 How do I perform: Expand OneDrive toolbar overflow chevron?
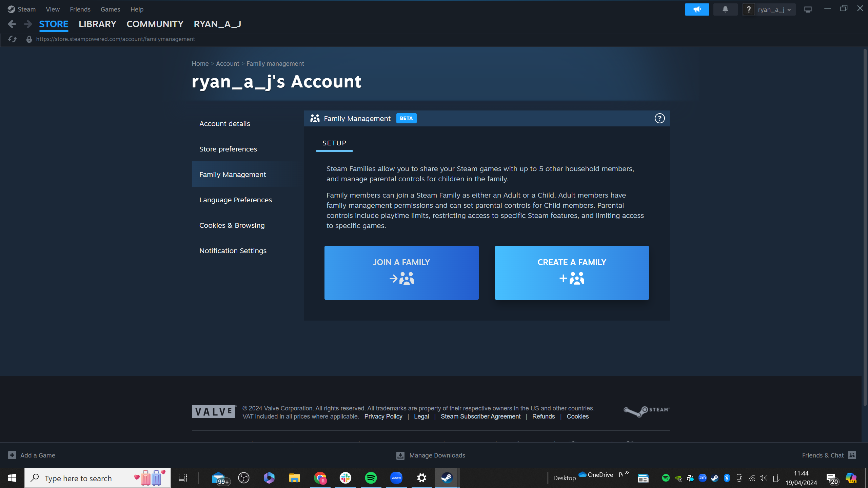point(627,472)
